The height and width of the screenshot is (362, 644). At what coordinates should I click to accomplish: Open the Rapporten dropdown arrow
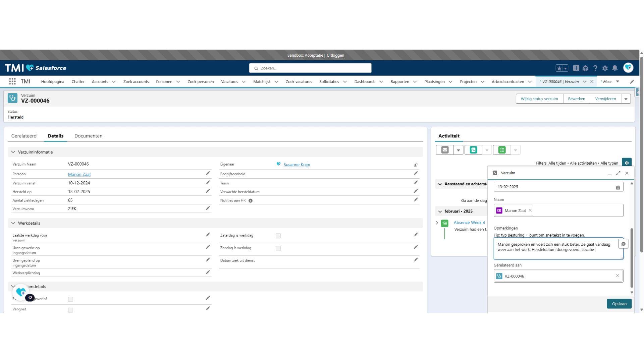pyautogui.click(x=415, y=82)
